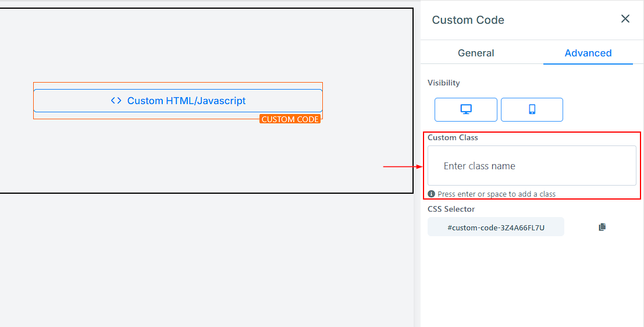Copy the CSS selector with clipboard icon
The image size is (644, 327).
tap(602, 227)
